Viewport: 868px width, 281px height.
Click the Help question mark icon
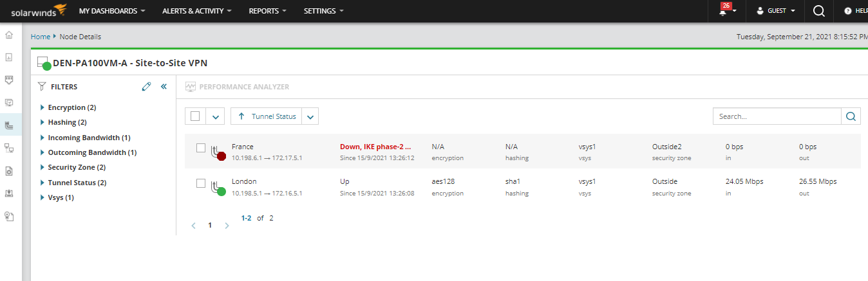[x=848, y=11]
